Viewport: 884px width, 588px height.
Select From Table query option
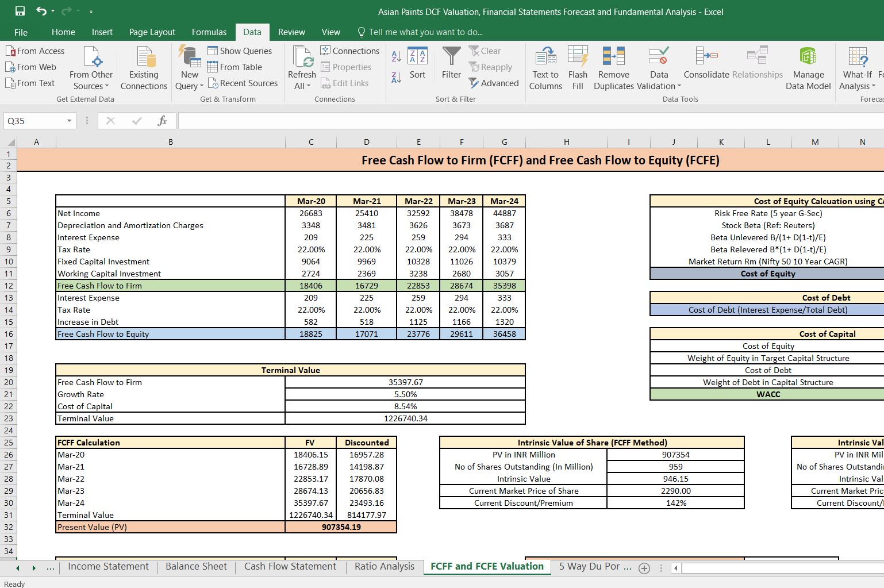click(x=235, y=67)
